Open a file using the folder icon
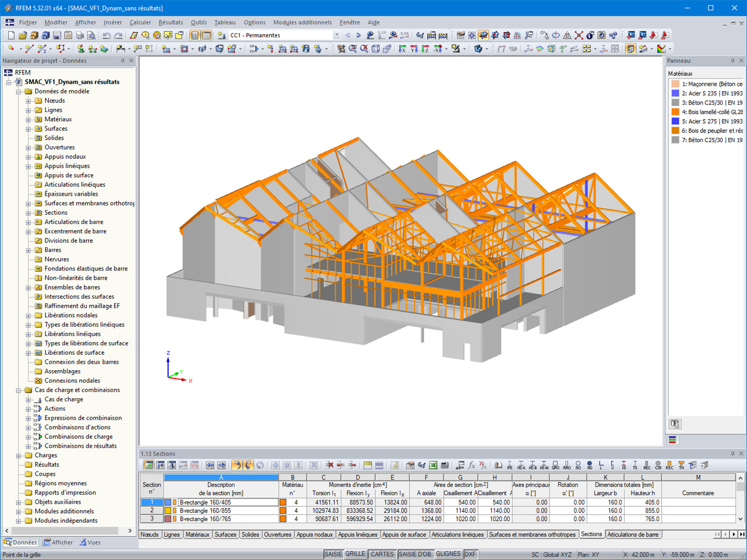 (x=23, y=35)
